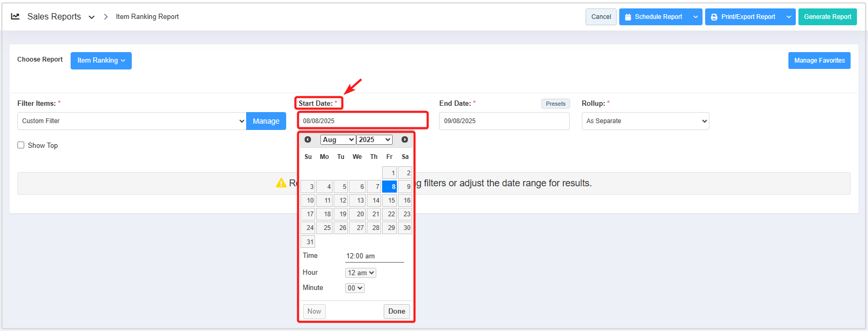This screenshot has height=331, width=868.
Task: Open the year 2025 dropdown
Action: (374, 139)
